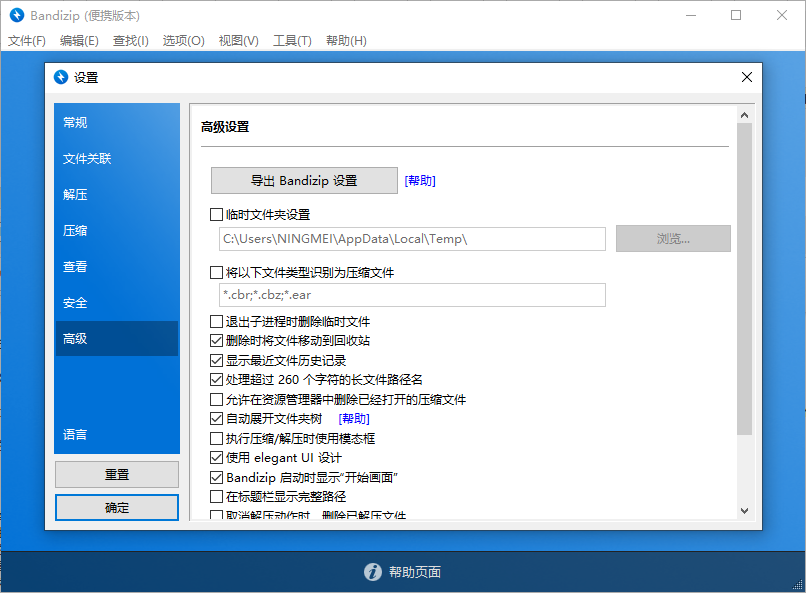Screen dimensions: 806x593
Task: Enable 临时文件夹设置 checkbox
Action: (x=216, y=214)
